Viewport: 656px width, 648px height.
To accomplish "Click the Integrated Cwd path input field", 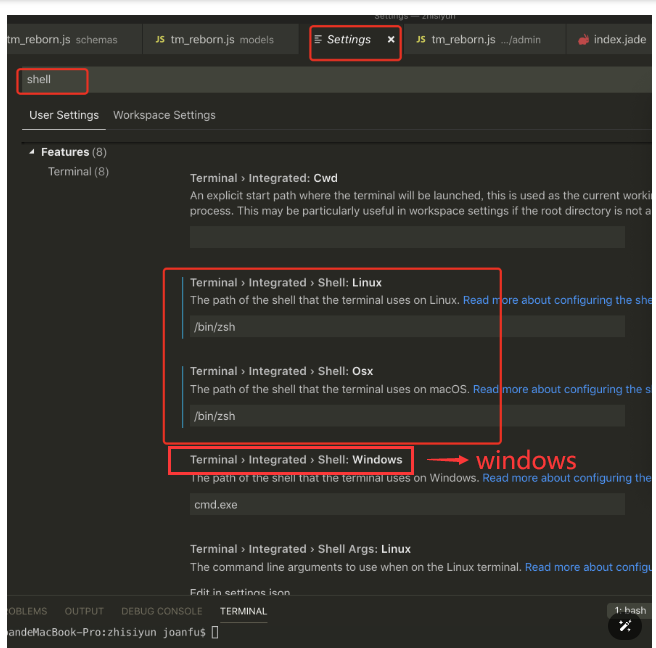I will (x=407, y=237).
